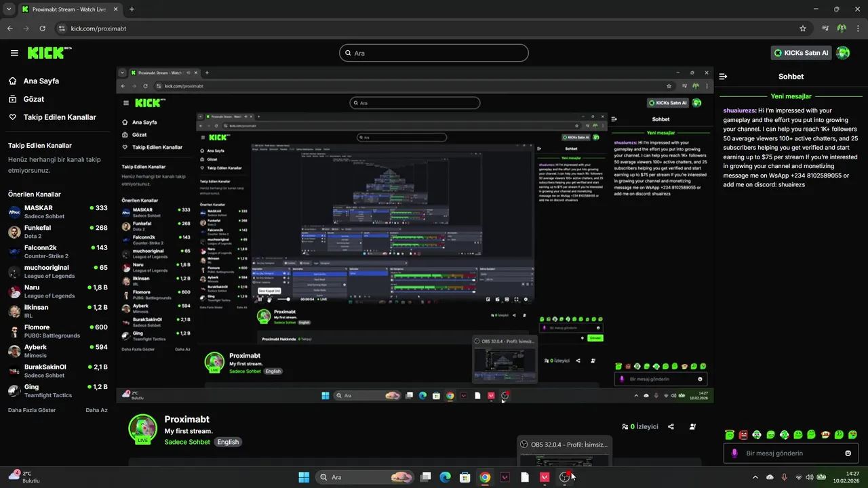Insert the halo emote above the chat box
Screen dimensions: 868x488
729,434
